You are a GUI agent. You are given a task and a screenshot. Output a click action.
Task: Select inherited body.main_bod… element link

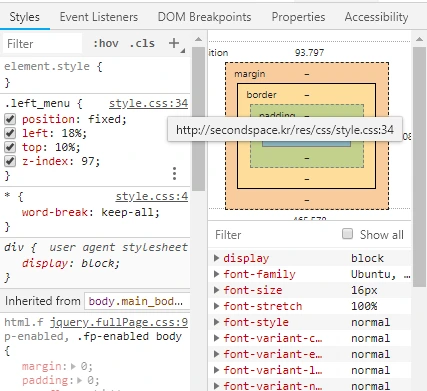point(136,301)
